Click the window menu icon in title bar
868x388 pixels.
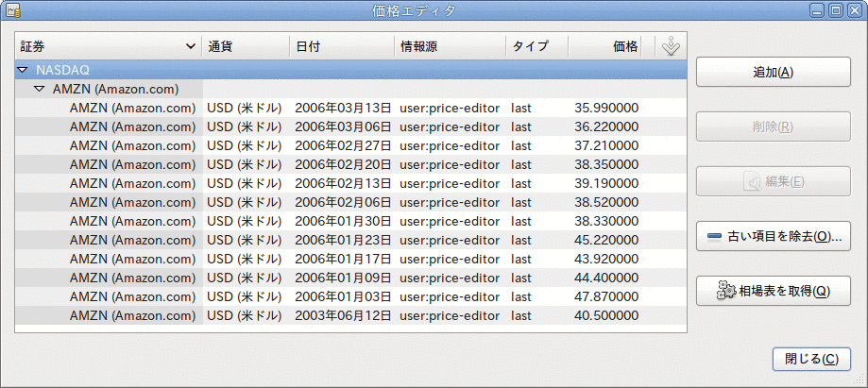pos(13,11)
